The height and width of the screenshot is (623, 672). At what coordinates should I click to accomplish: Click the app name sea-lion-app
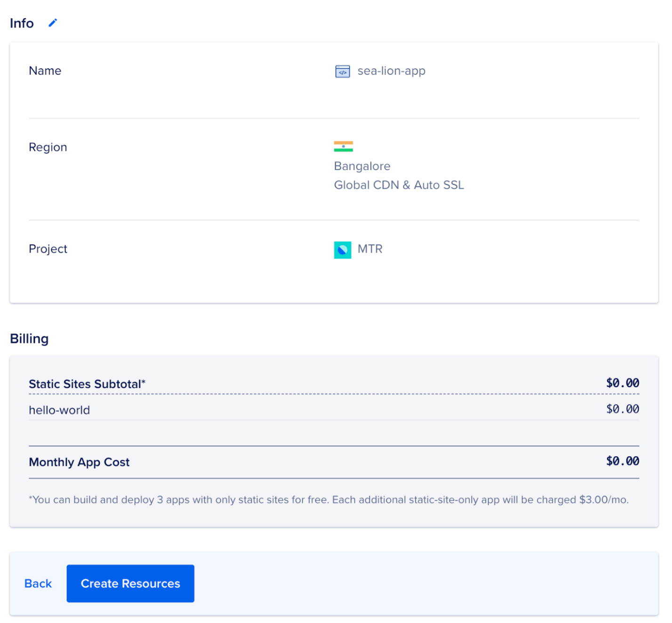tap(392, 71)
